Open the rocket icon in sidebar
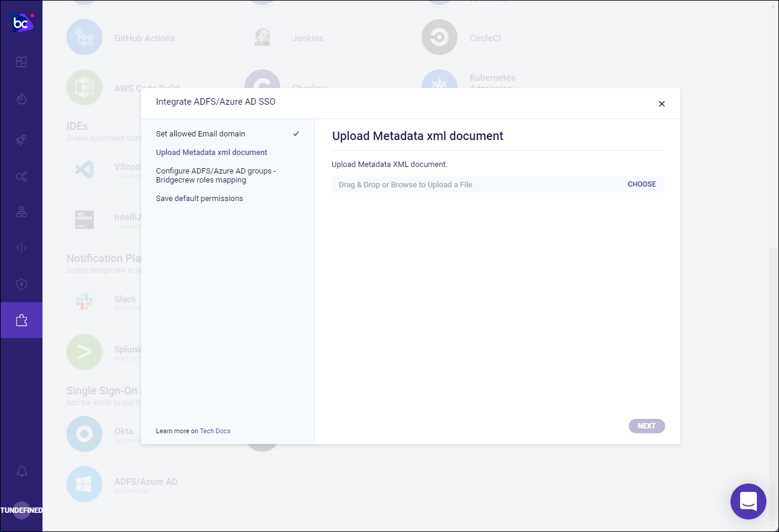 click(22, 140)
